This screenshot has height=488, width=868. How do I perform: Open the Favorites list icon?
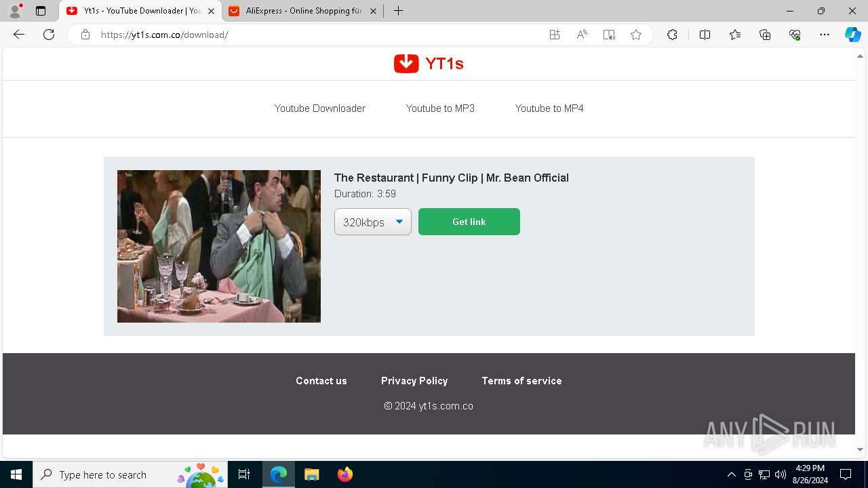(735, 35)
